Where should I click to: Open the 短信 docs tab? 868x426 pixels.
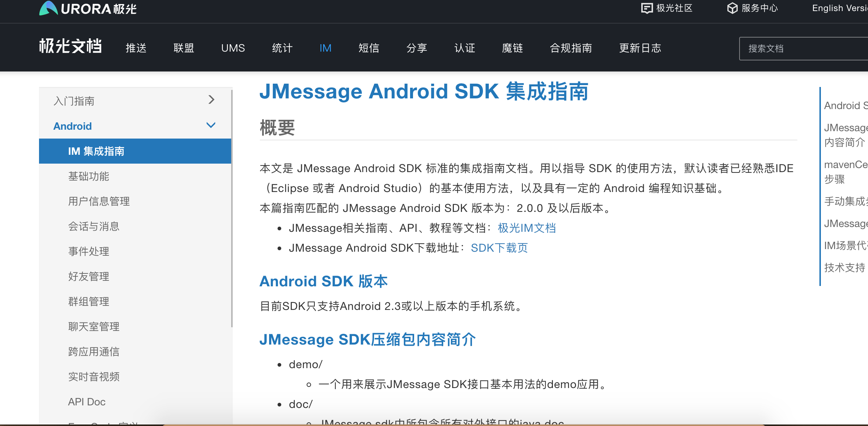click(369, 48)
